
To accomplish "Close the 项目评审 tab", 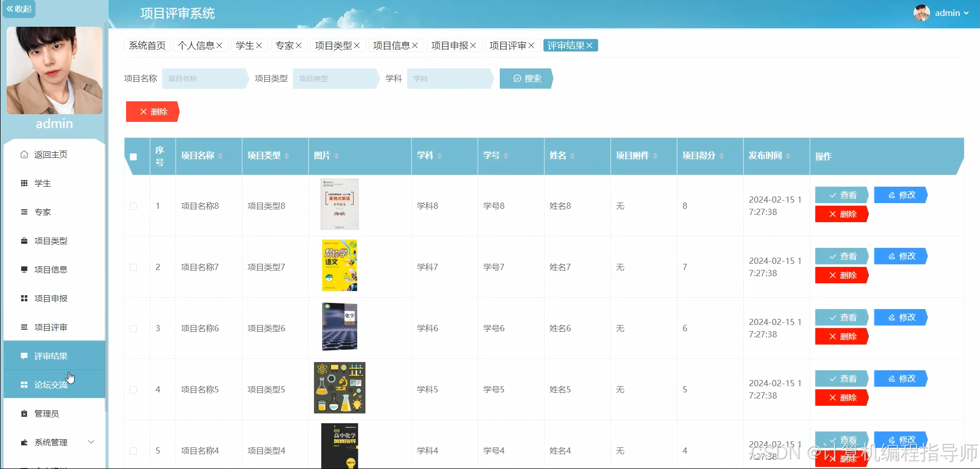I will click(531, 45).
